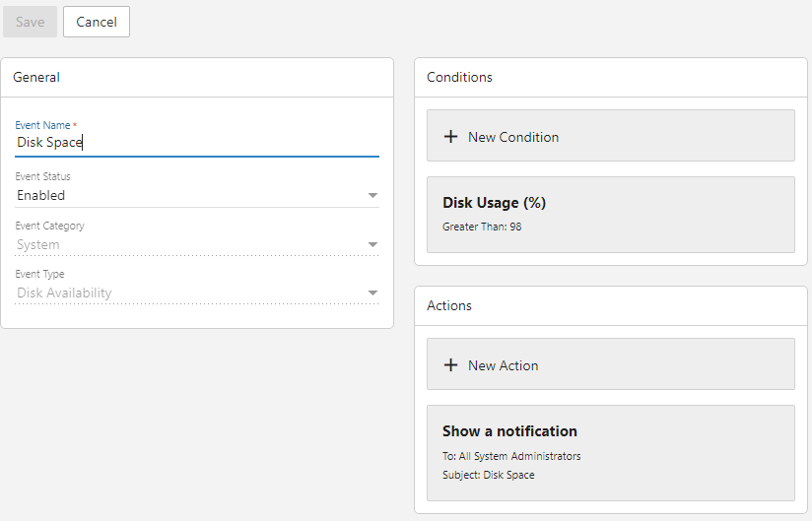Select the Actions panel header

[x=449, y=305]
